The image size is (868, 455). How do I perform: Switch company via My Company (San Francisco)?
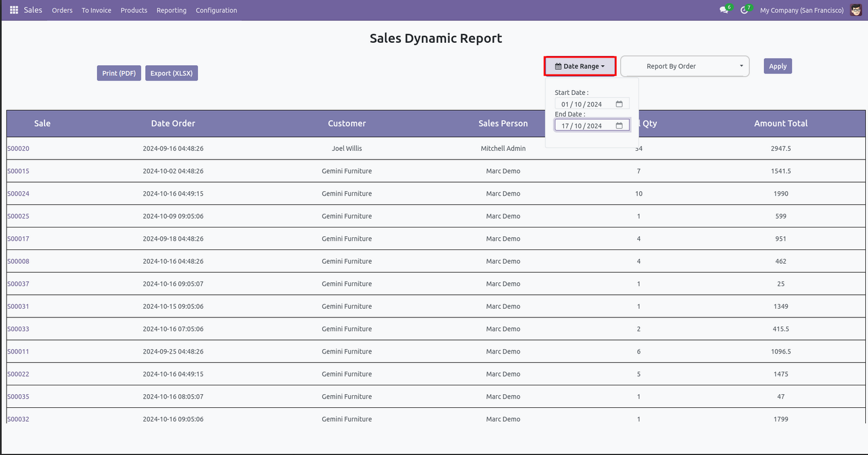801,10
